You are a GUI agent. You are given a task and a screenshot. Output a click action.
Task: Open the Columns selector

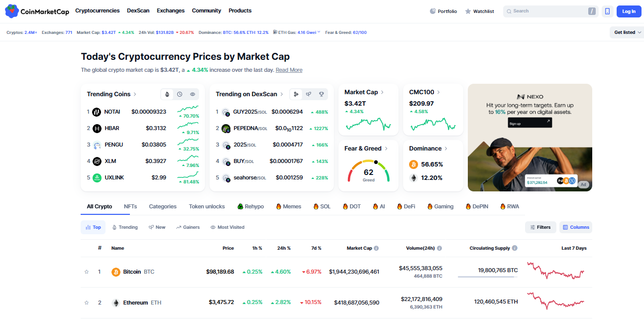pos(576,227)
